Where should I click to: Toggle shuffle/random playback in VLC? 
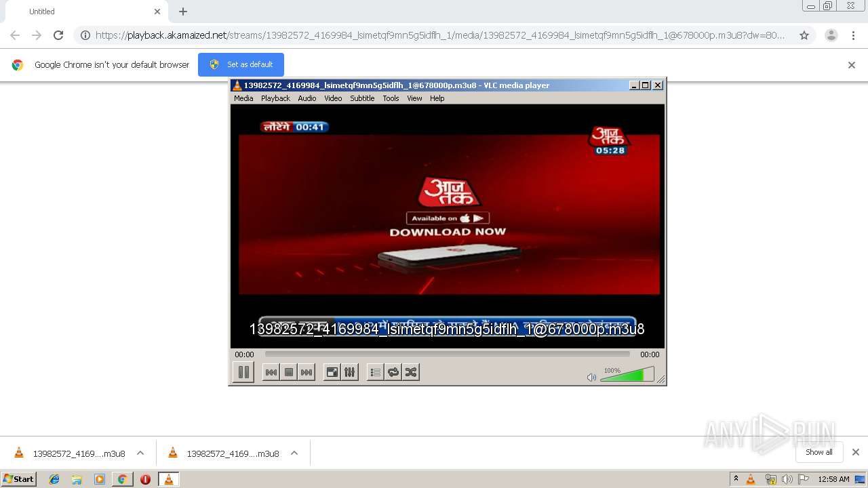click(x=411, y=372)
